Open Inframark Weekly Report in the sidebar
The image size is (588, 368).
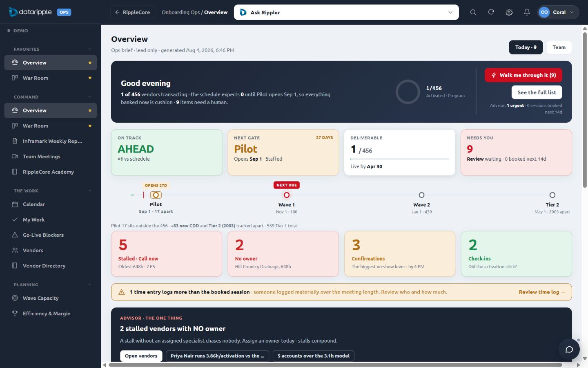click(51, 141)
